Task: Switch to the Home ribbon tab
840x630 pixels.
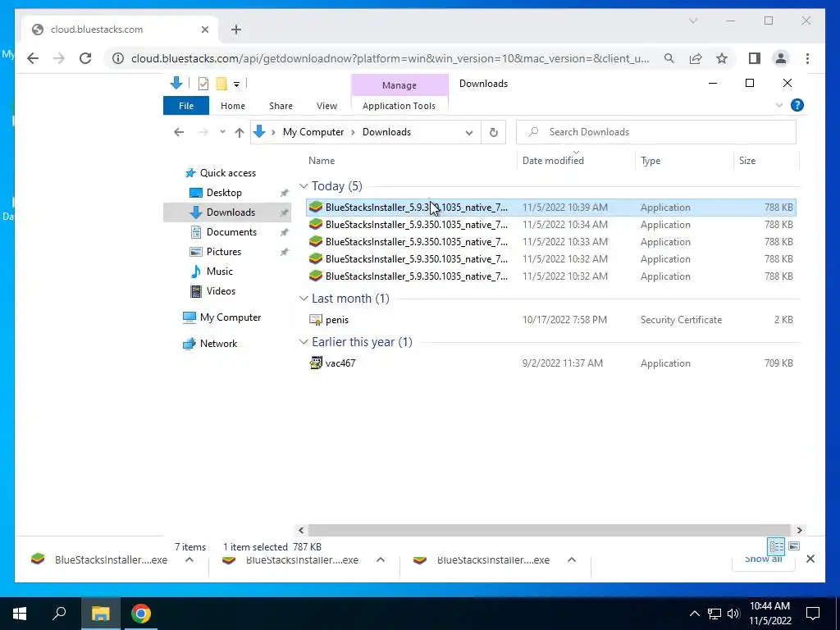Action: click(232, 106)
